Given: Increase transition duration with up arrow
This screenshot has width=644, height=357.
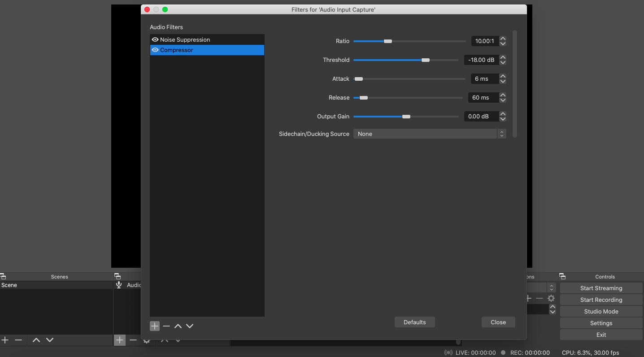Looking at the screenshot, I should 553,307.
